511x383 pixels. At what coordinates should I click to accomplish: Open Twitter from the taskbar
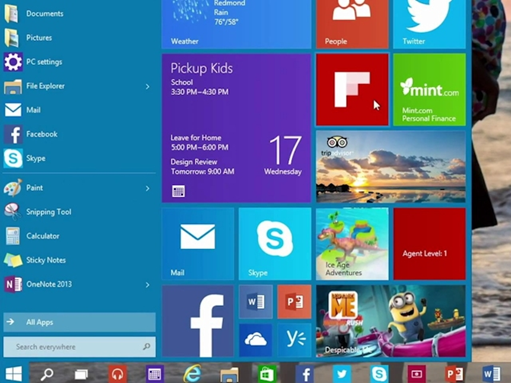click(x=342, y=374)
